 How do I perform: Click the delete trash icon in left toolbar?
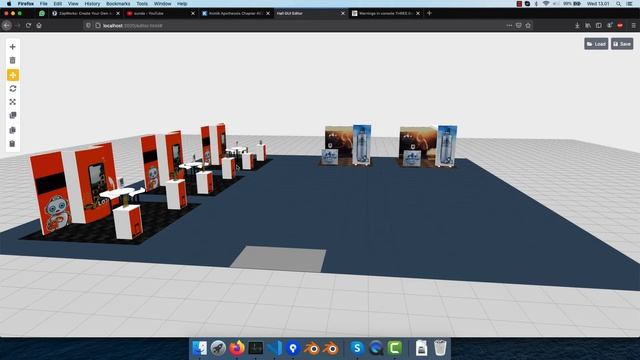(13, 60)
